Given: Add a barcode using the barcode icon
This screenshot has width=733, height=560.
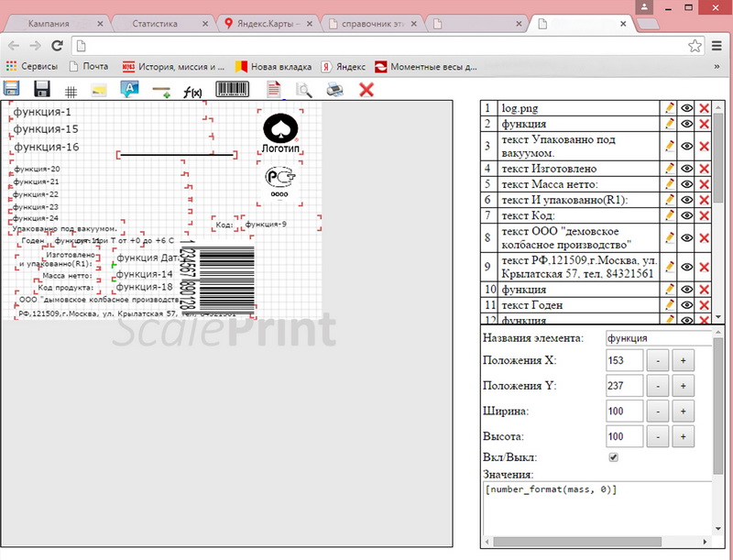Looking at the screenshot, I should (x=233, y=89).
